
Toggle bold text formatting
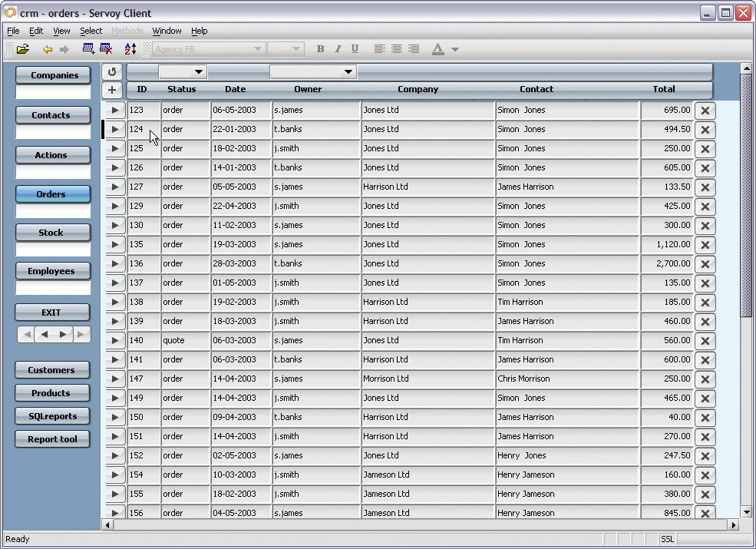click(x=320, y=48)
